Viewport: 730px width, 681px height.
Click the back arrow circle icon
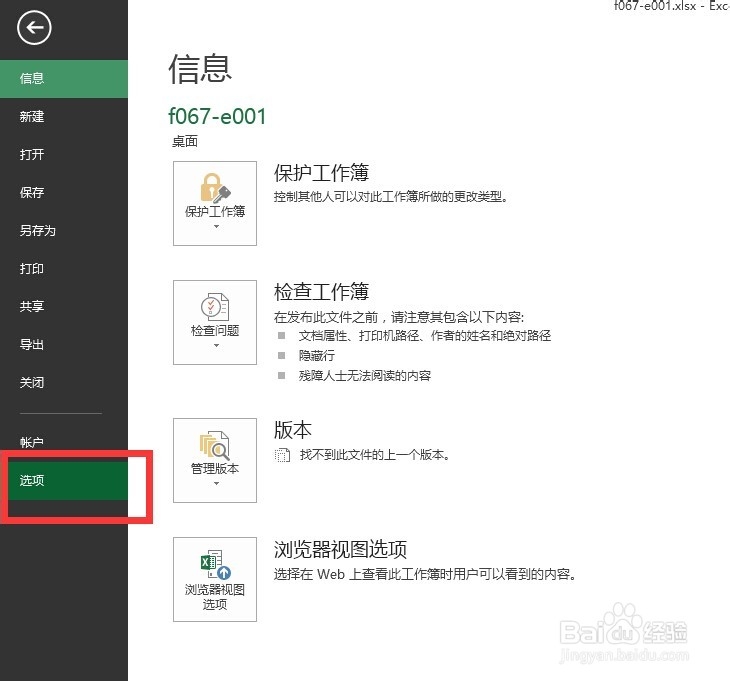click(x=34, y=28)
